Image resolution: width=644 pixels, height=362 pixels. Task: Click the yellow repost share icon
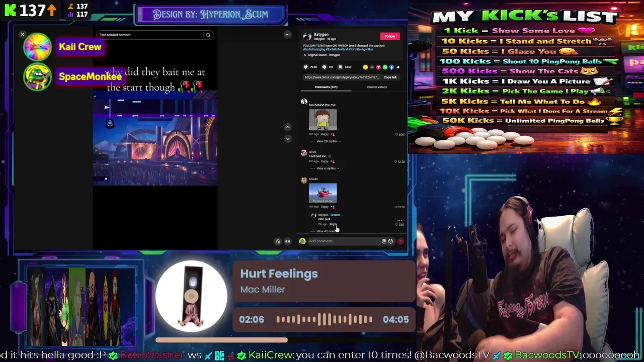[x=365, y=67]
